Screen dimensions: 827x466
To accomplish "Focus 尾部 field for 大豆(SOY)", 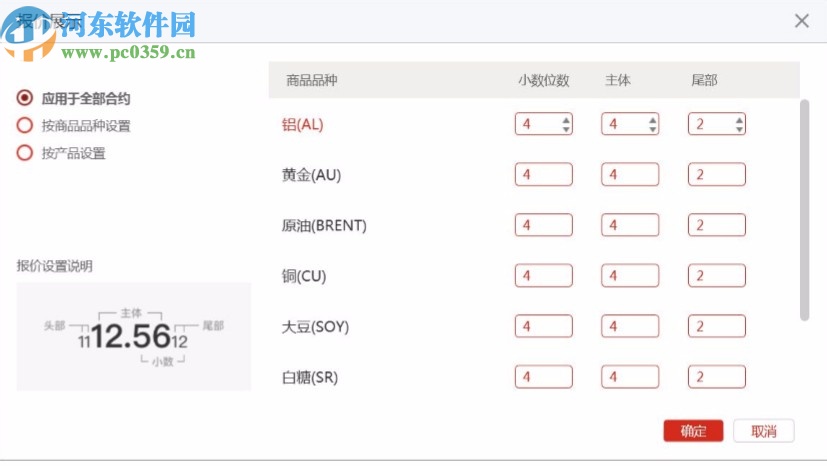I will 716,326.
